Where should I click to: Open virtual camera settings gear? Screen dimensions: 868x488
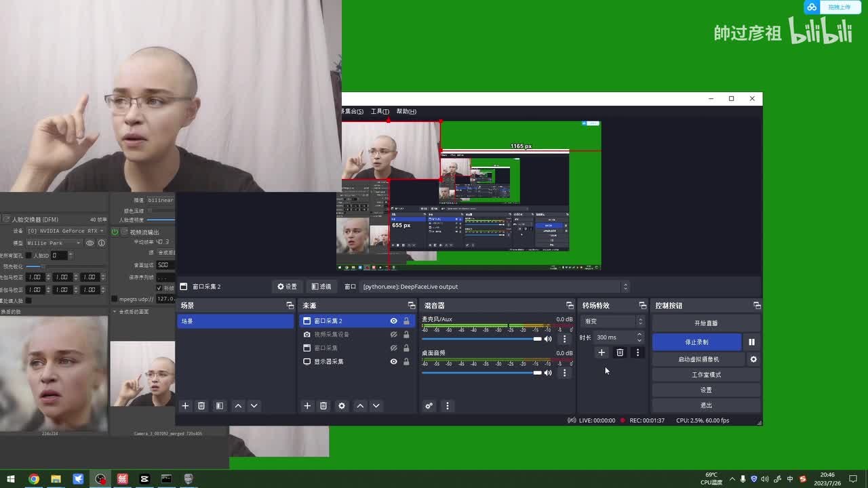click(x=753, y=359)
